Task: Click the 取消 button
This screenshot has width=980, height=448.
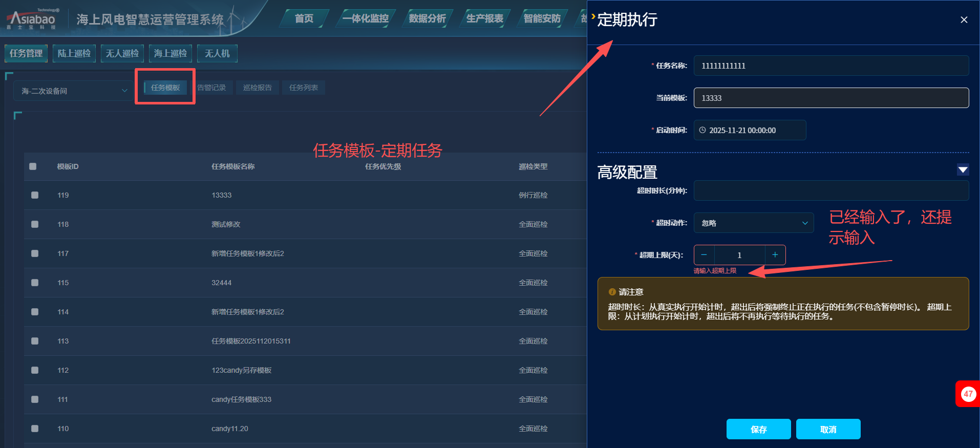Action: pyautogui.click(x=828, y=429)
